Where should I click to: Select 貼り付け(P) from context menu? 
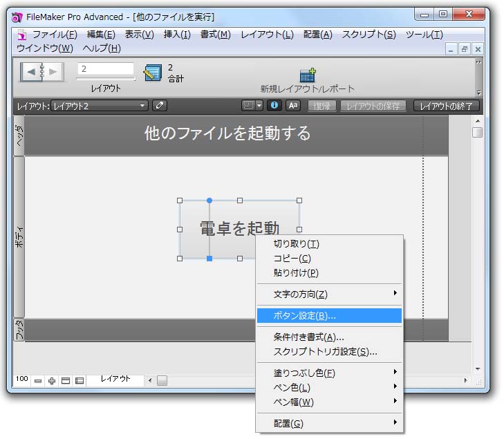coord(329,273)
